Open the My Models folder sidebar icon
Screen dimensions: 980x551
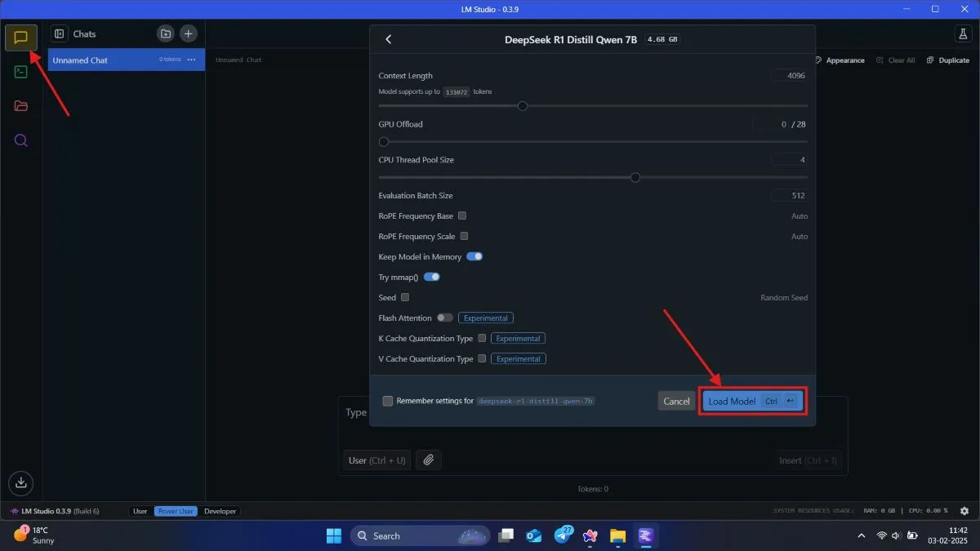(x=21, y=106)
